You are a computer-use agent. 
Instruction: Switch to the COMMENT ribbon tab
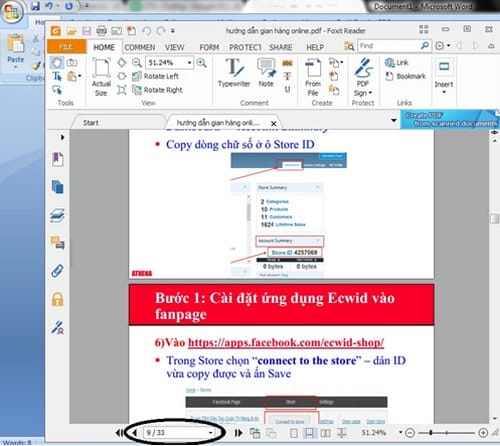pyautogui.click(x=140, y=47)
